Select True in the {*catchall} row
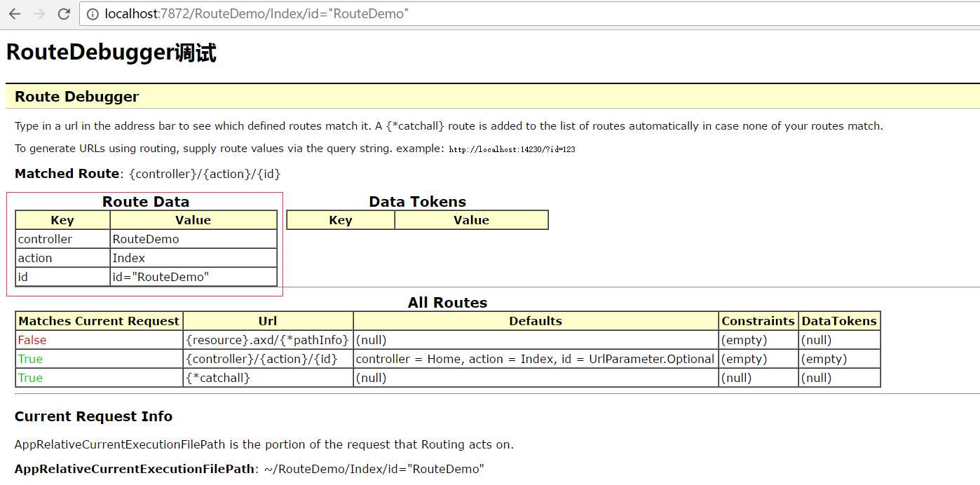The image size is (980, 485). pyautogui.click(x=99, y=378)
